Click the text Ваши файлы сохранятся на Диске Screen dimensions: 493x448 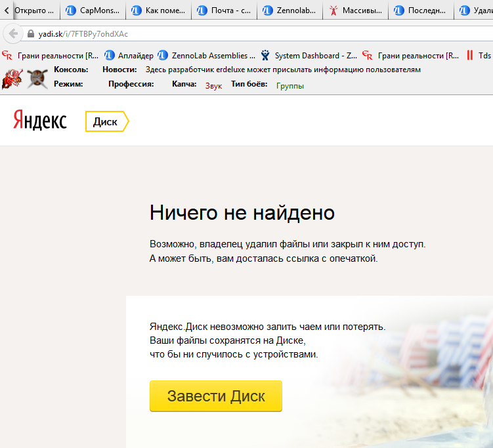pyautogui.click(x=228, y=340)
